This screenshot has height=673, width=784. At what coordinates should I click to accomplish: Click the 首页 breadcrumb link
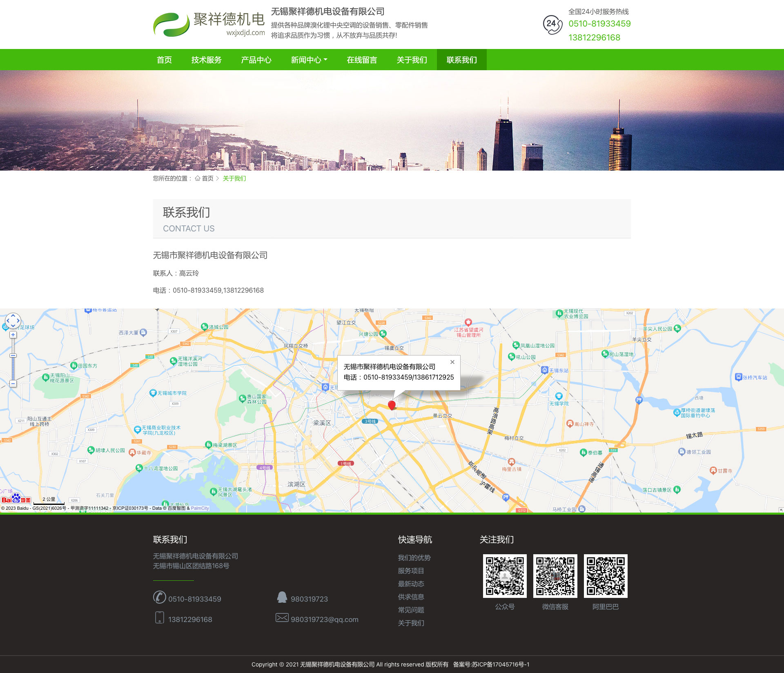(x=207, y=178)
